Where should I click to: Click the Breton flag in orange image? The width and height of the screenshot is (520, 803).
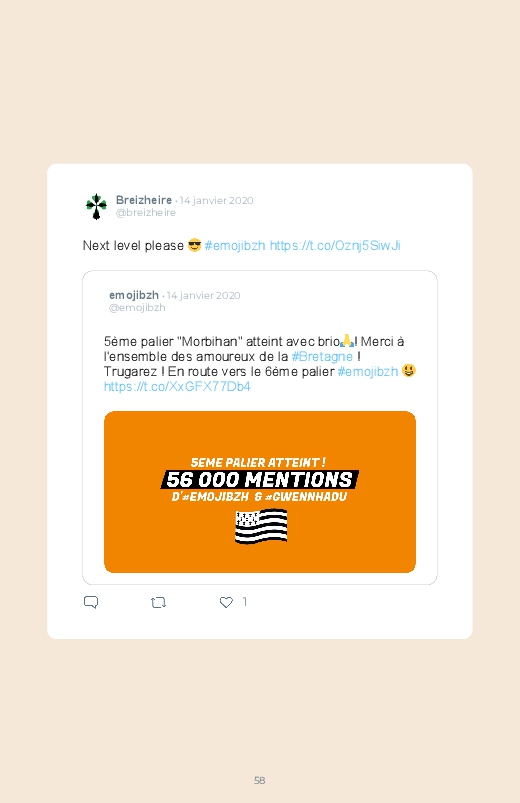pyautogui.click(x=261, y=526)
